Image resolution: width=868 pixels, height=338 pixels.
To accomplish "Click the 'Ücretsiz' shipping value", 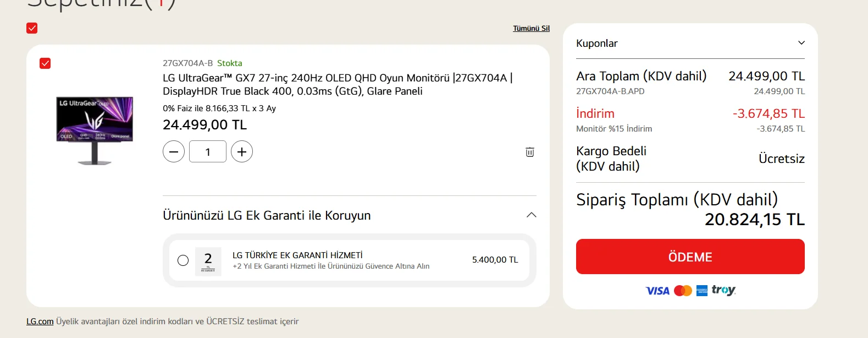I will 782,159.
